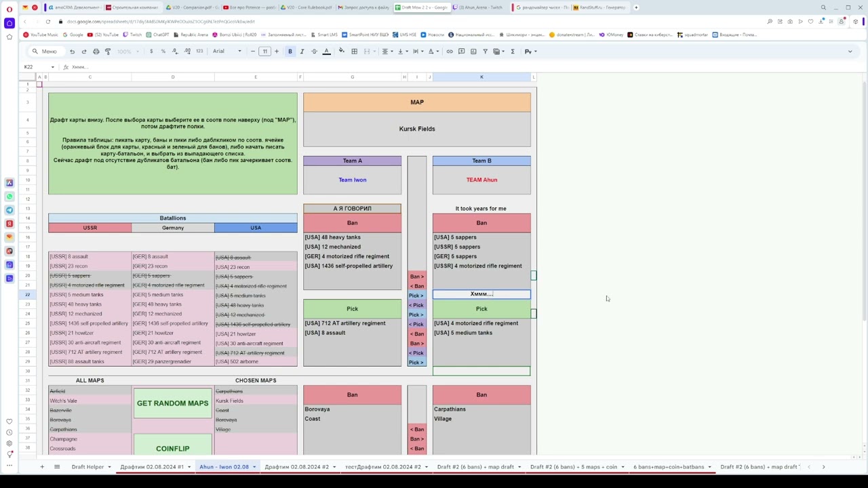Open the text color picker
Screen dimensions: 868x488
click(326, 52)
